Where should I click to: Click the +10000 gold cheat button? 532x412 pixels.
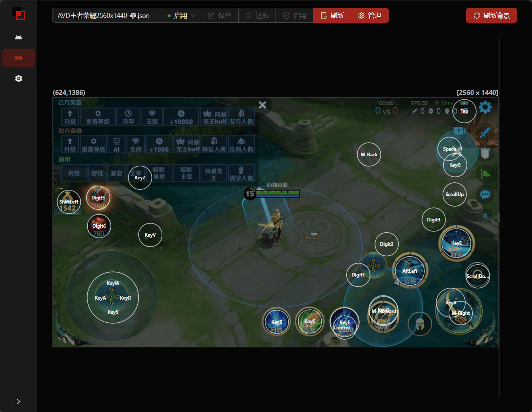pos(181,117)
